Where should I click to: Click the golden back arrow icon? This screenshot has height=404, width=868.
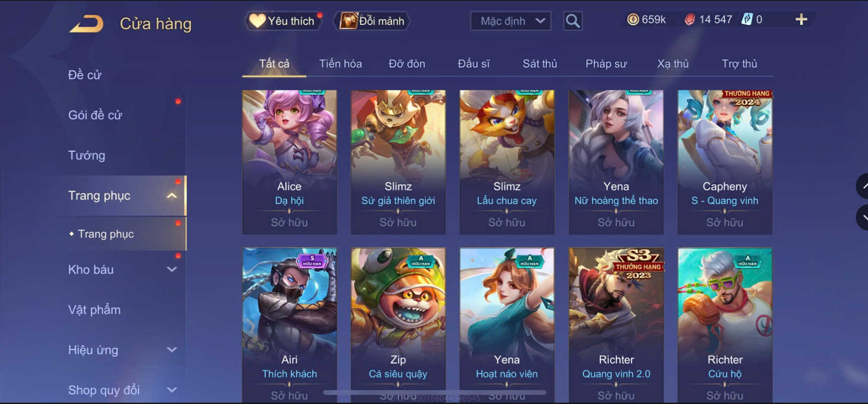click(87, 24)
